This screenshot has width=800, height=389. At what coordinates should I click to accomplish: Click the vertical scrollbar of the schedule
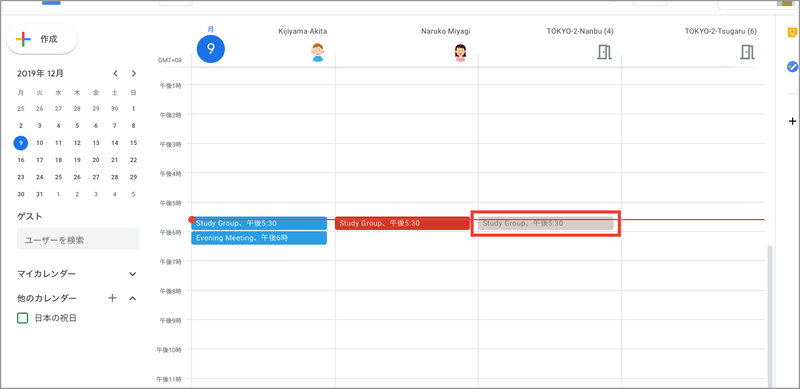point(770,317)
